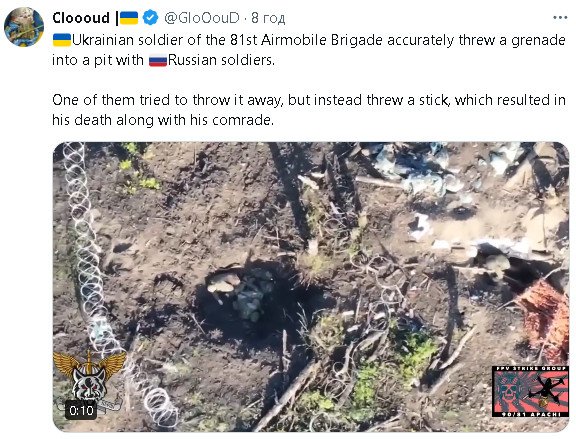
Task: Click the 90/81 APACHI label on the logo
Action: tap(530, 414)
